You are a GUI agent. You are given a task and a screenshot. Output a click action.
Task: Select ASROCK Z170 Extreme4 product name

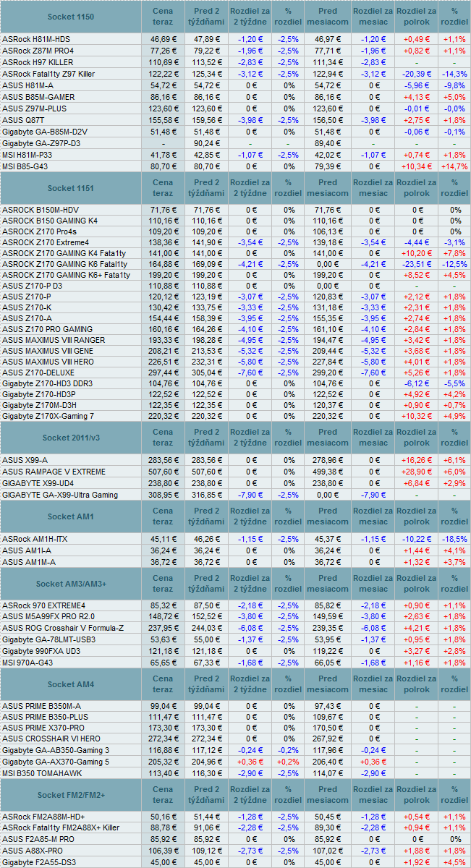click(46, 241)
